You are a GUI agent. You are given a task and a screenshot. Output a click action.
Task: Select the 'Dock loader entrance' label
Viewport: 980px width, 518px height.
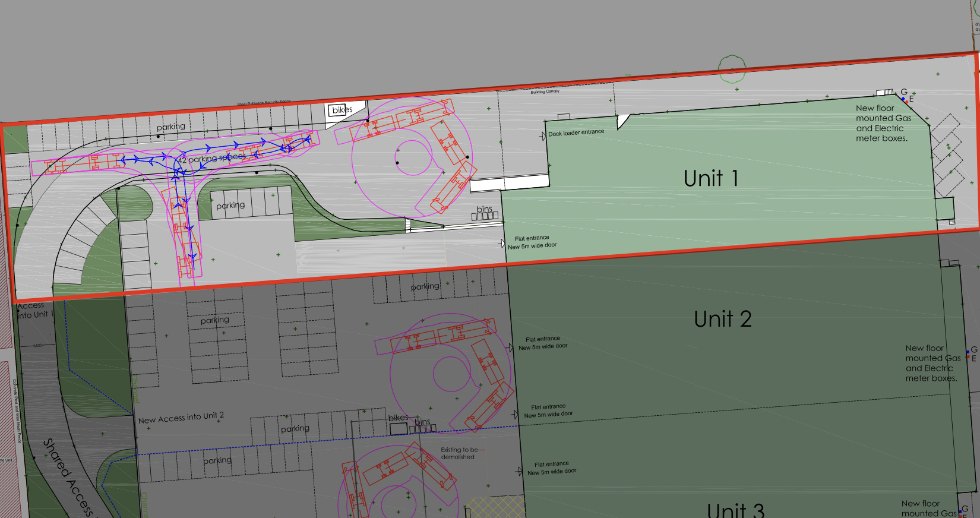point(576,132)
